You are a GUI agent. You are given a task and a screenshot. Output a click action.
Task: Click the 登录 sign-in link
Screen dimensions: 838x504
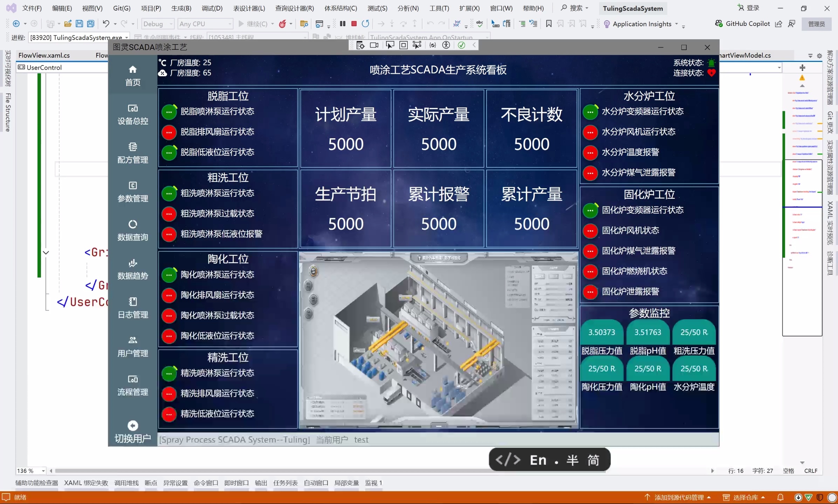748,8
